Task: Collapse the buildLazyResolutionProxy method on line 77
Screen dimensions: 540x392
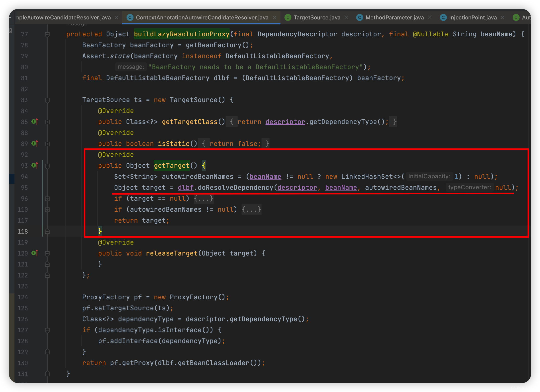Action: tap(47, 34)
